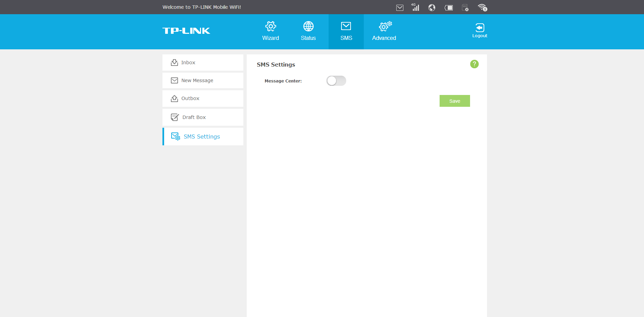Enable the Message Center toggle
644x317 pixels.
click(x=336, y=81)
